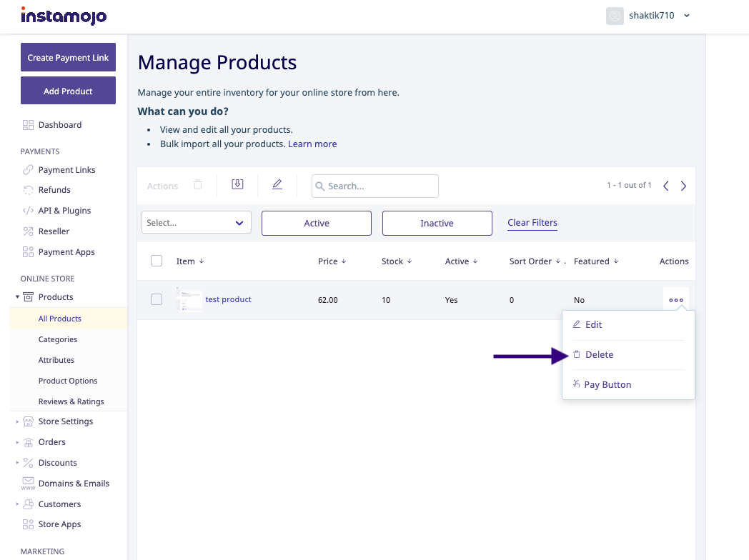The width and height of the screenshot is (749, 560).
Task: Click the Payment Links chain icon
Action: (28, 169)
